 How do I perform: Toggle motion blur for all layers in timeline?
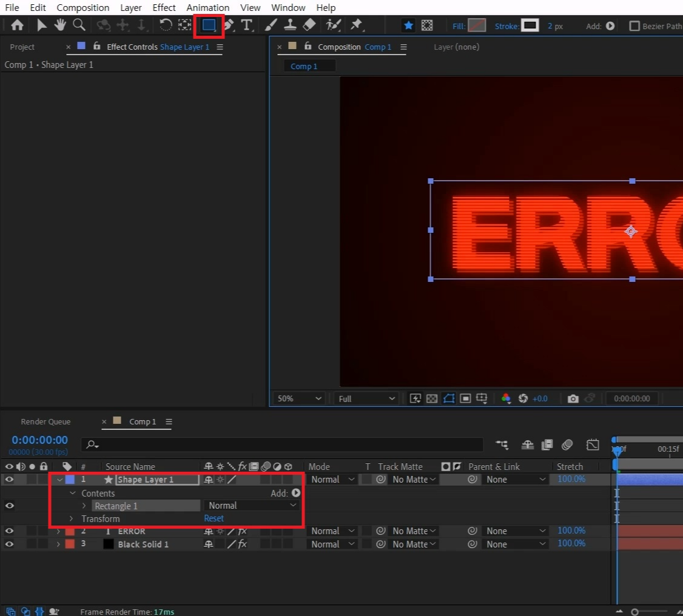[x=567, y=445]
